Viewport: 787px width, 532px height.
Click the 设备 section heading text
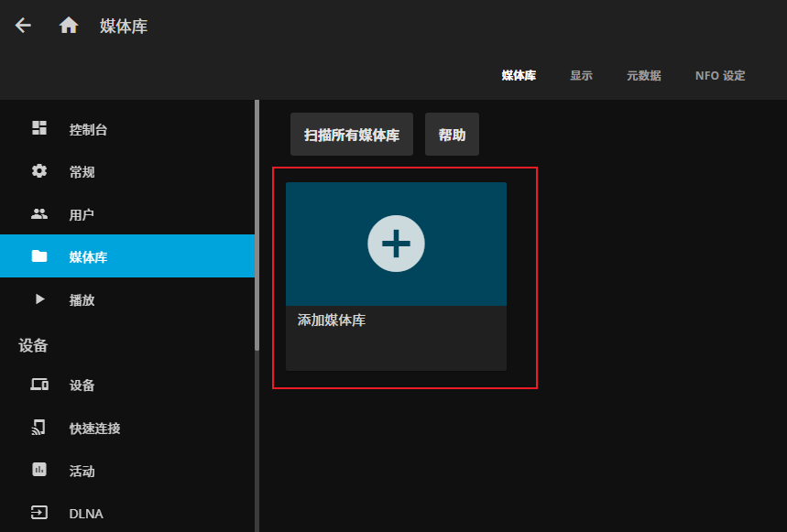[x=33, y=345]
